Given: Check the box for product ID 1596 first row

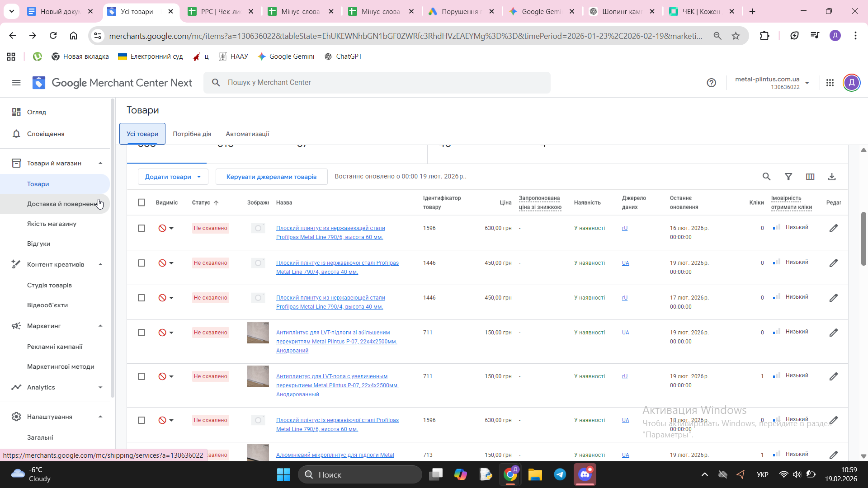Looking at the screenshot, I should [x=142, y=228].
